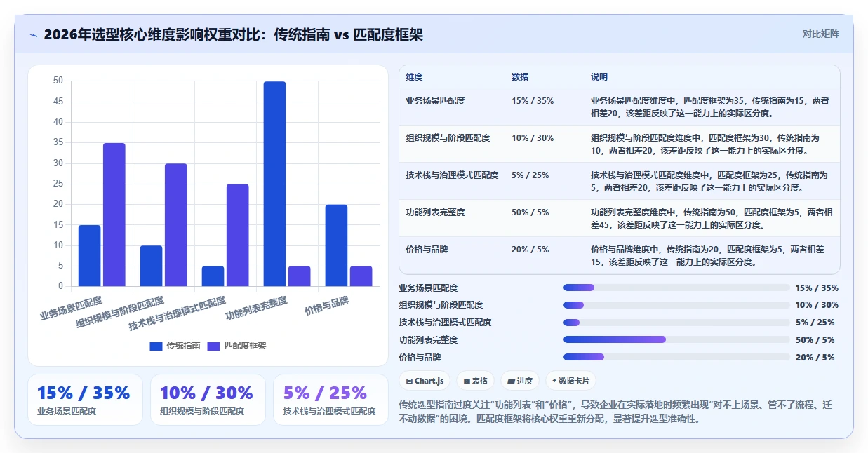The width and height of the screenshot is (868, 453).
Task: Click the 价格与品牌 传统指南 bar at 20
Action: pos(336,245)
